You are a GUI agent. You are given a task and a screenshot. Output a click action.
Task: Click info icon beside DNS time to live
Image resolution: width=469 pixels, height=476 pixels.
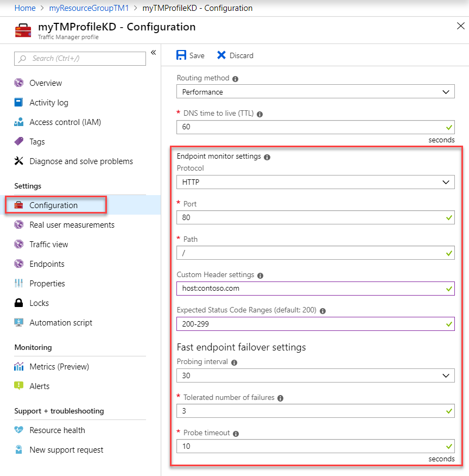[x=260, y=114]
